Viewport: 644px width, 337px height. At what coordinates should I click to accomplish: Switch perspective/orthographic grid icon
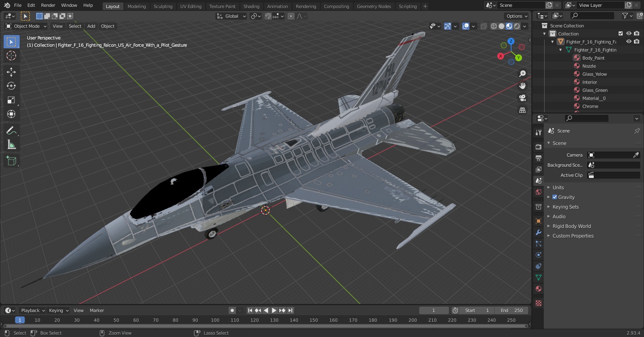pyautogui.click(x=522, y=110)
